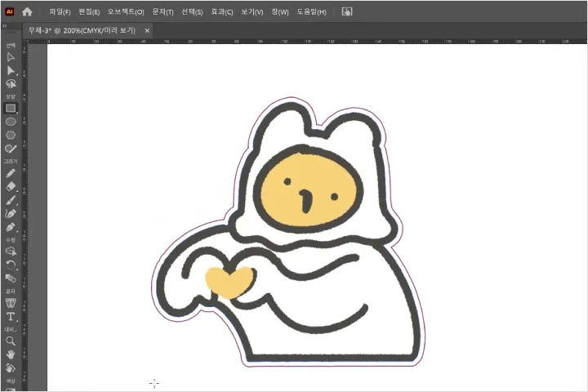Viewport: 588px width, 392px height.
Task: Open the 효과(C) menu
Action: pyautogui.click(x=221, y=12)
